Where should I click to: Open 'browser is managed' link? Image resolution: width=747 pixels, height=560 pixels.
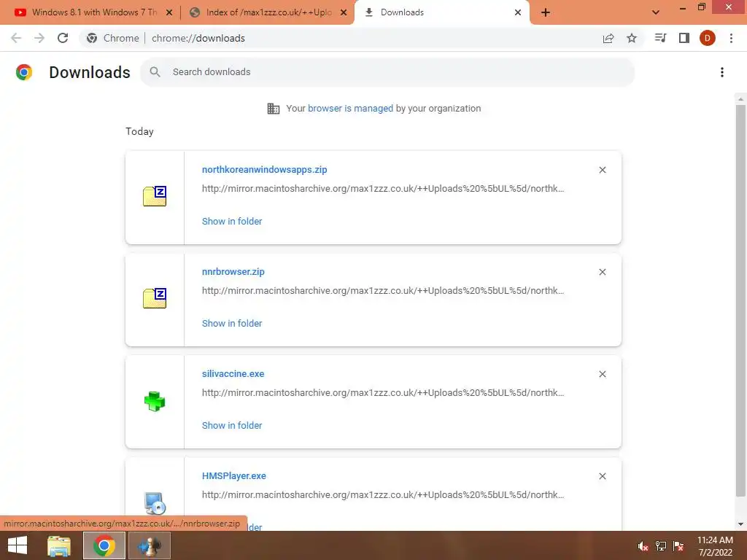tap(350, 108)
